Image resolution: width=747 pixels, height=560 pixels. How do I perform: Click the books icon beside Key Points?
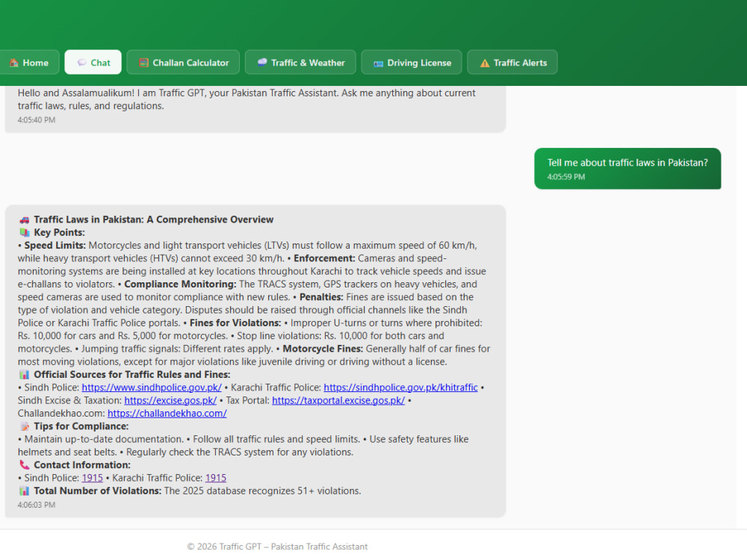[25, 232]
